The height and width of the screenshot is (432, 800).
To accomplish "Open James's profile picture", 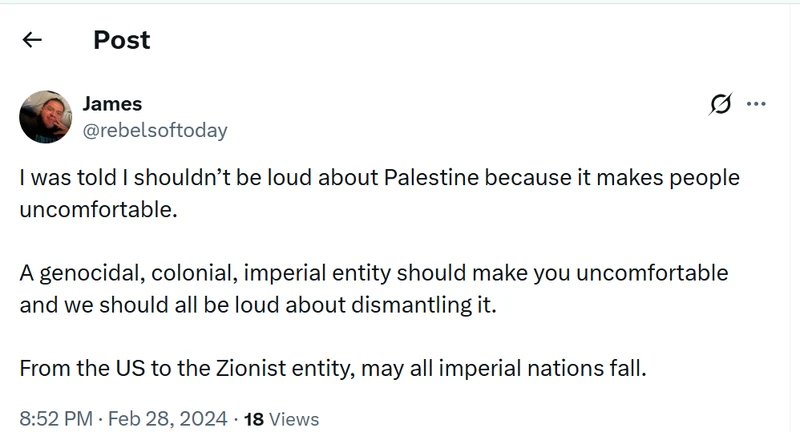I will [45, 117].
